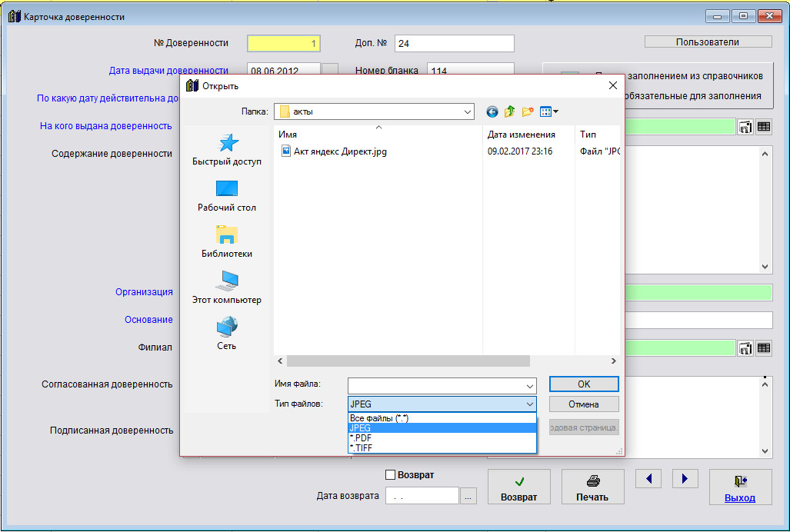
Task: Go to Рабочий стол location
Action: [x=227, y=196]
